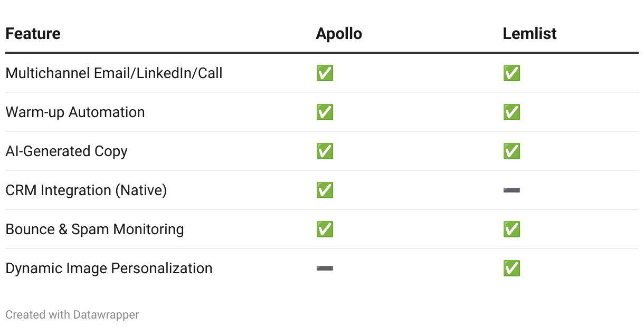Screen dimensions: 644x327
Task: Click the Lemlist column header
Action: (x=529, y=34)
